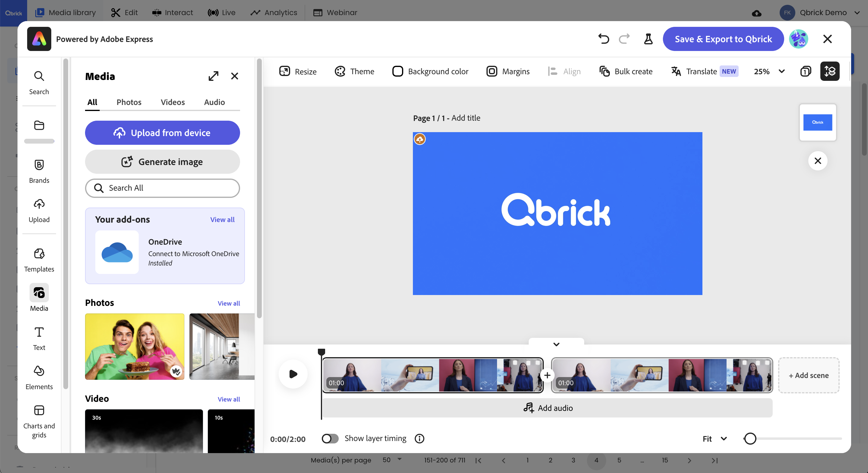Click Add scene
868x473 pixels.
tap(809, 375)
